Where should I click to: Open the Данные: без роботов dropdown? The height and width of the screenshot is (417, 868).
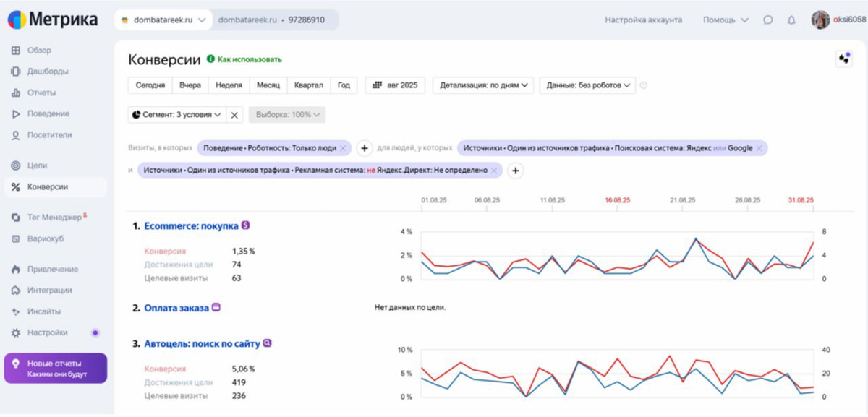(x=587, y=85)
